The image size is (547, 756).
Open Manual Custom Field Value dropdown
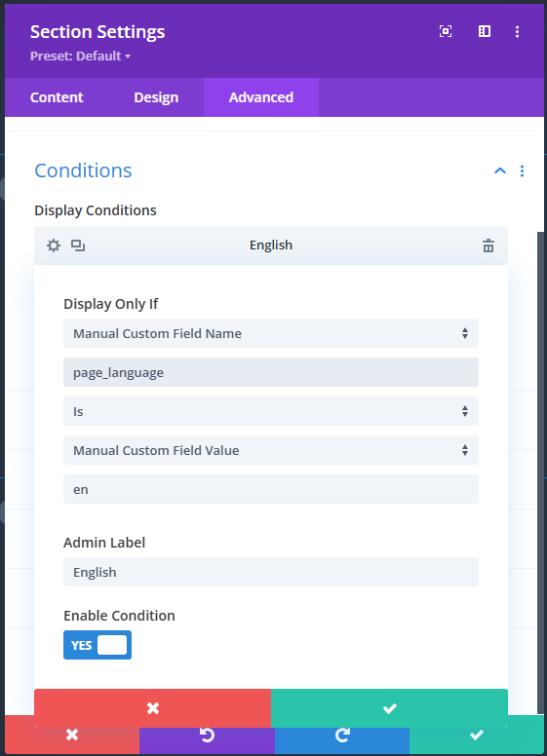pos(271,450)
